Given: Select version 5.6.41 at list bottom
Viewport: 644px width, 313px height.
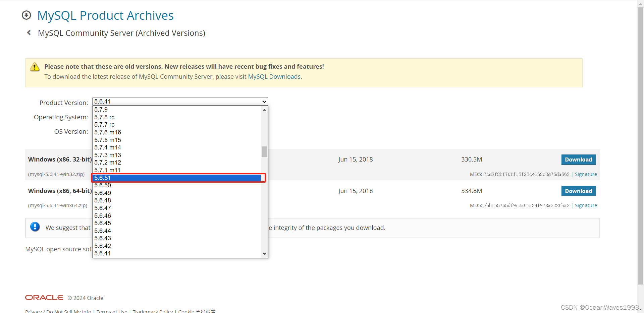Looking at the screenshot, I should (x=177, y=253).
